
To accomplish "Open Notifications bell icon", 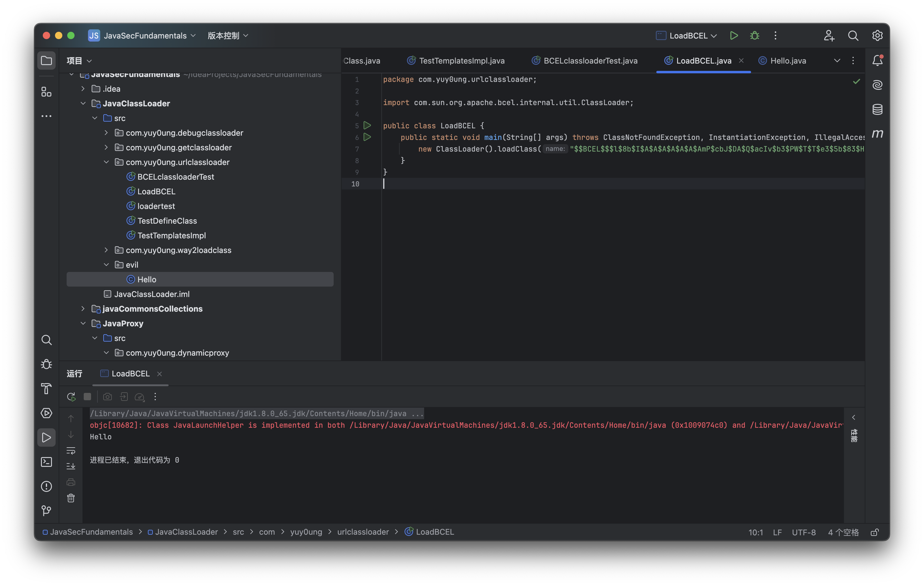I will [x=877, y=60].
